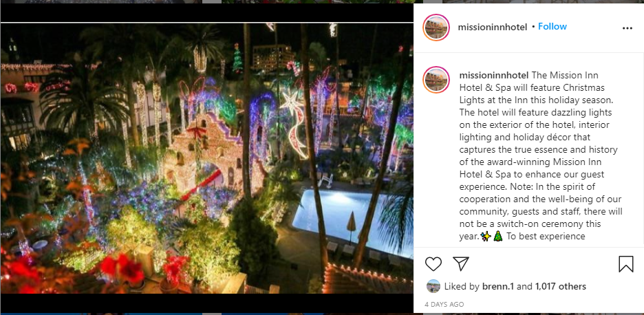Image resolution: width=644 pixels, height=315 pixels.
Task: View the 1,017 others who liked
Action: click(561, 286)
